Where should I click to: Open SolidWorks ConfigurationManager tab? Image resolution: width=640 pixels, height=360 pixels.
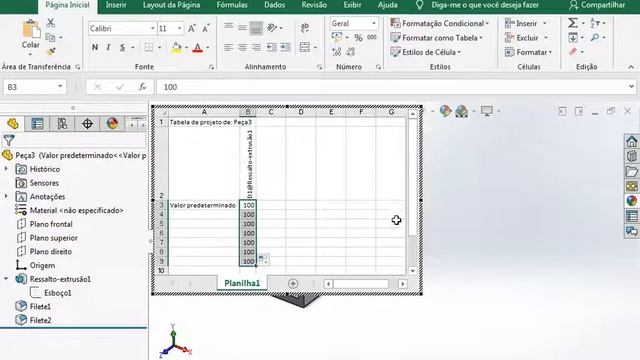62,124
